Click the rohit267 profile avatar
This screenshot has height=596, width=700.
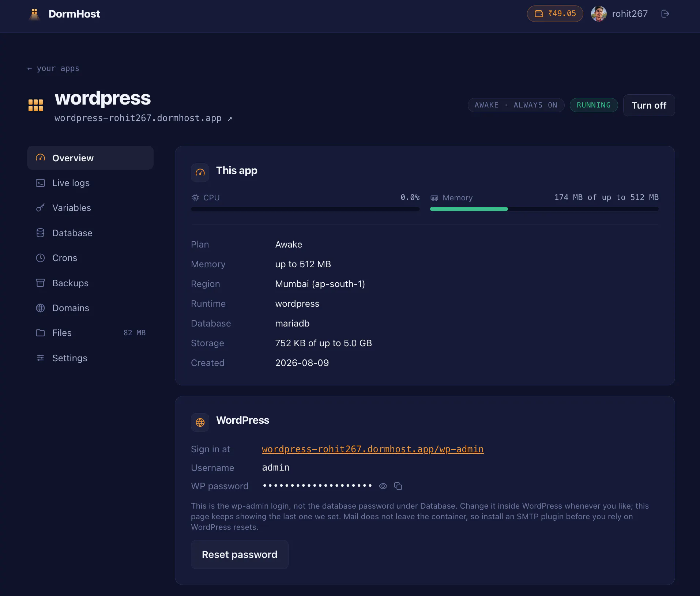tap(599, 14)
